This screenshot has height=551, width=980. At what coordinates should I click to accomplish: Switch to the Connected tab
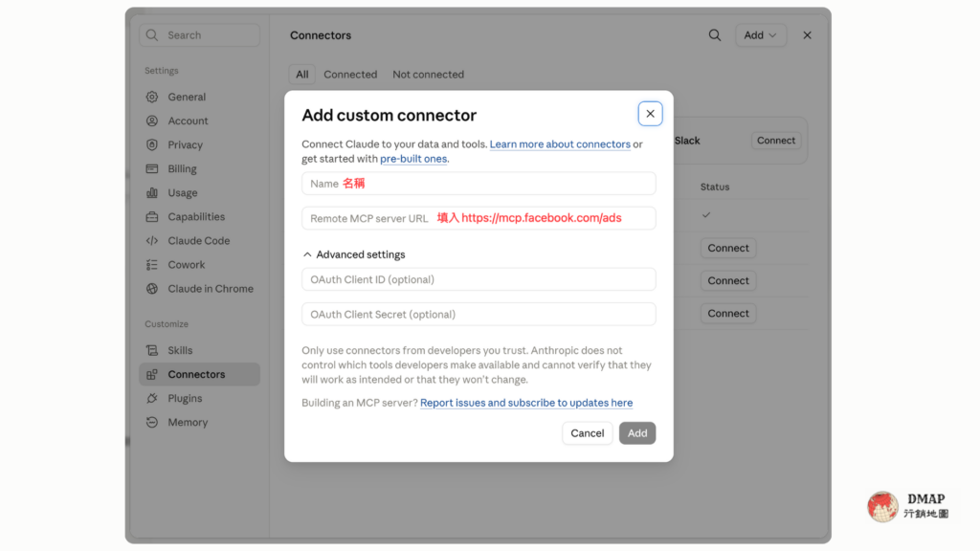click(350, 75)
